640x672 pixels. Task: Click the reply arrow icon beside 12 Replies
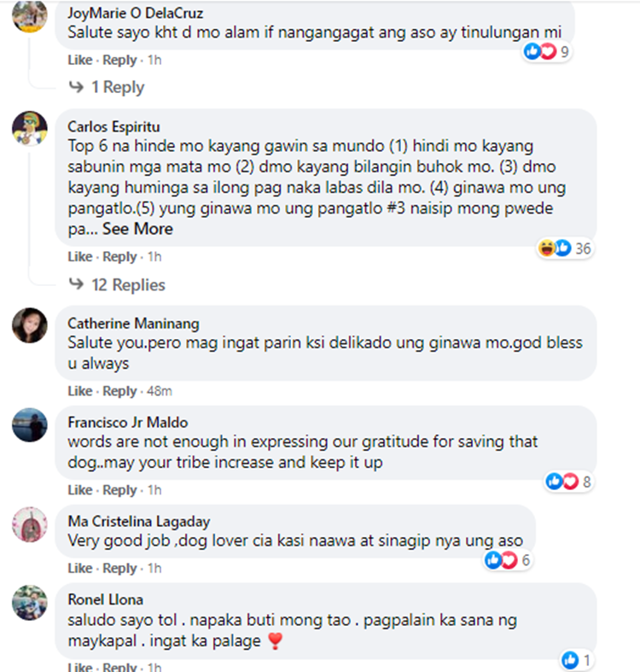[x=76, y=284]
